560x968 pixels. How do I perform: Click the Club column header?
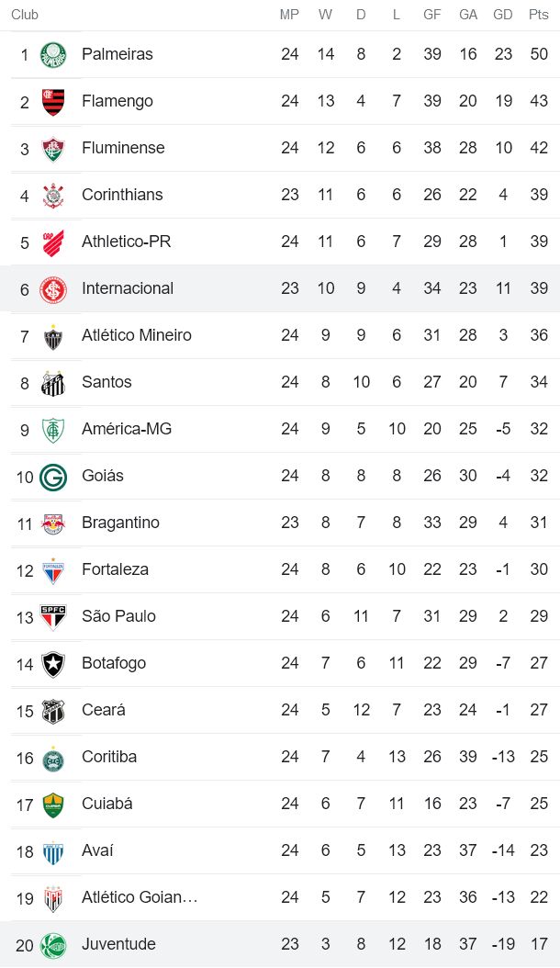point(25,15)
